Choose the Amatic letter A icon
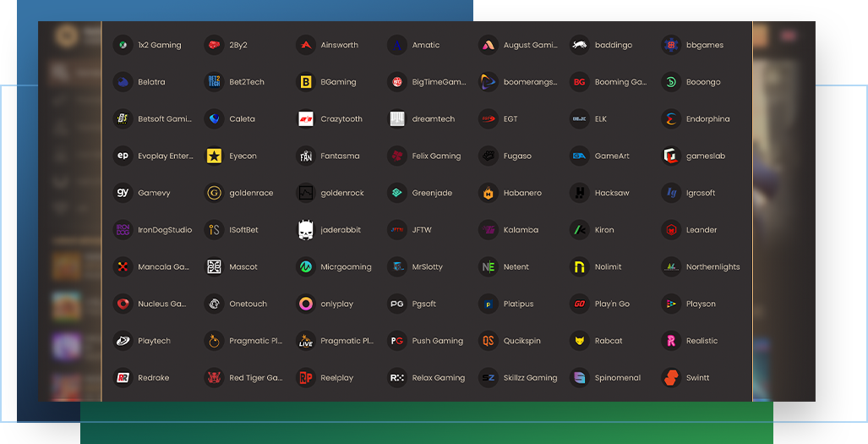The width and height of the screenshot is (868, 444). click(397, 45)
